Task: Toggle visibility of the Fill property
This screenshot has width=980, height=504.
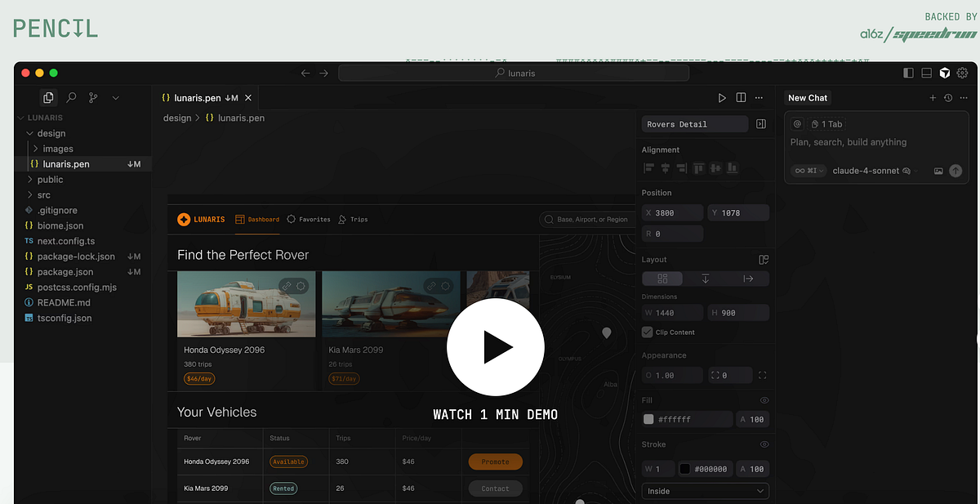Action: 764,400
